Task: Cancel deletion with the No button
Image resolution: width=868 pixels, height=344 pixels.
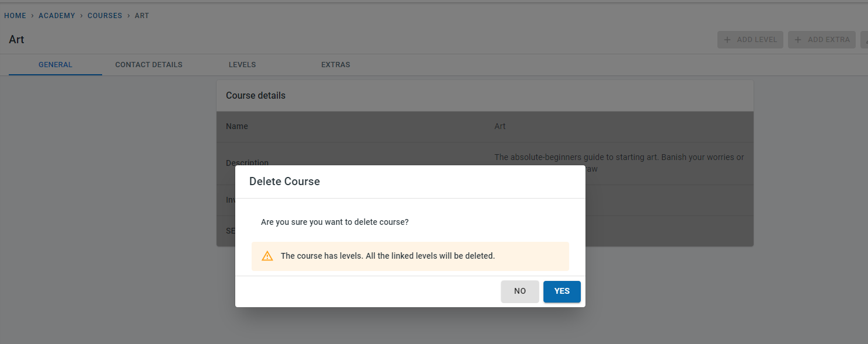Action: (x=520, y=291)
